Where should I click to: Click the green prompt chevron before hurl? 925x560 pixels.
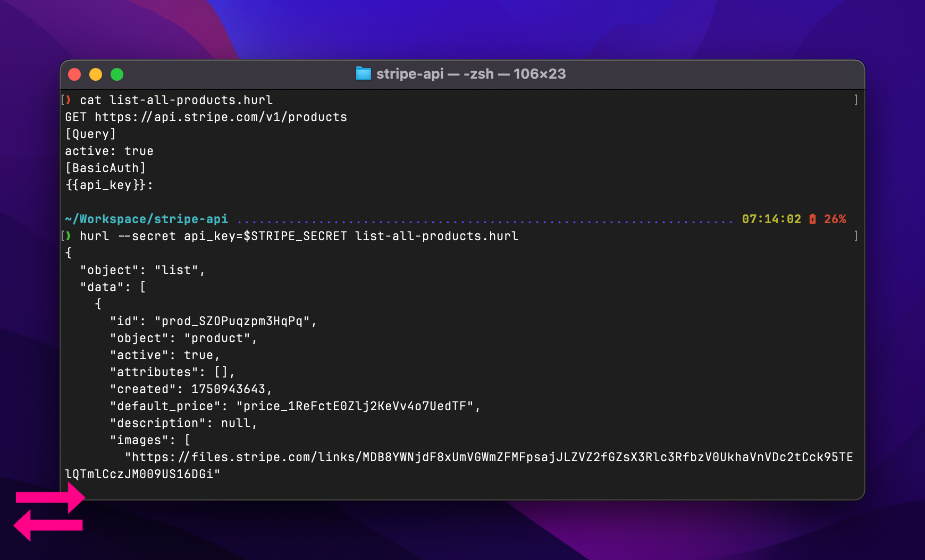[69, 236]
